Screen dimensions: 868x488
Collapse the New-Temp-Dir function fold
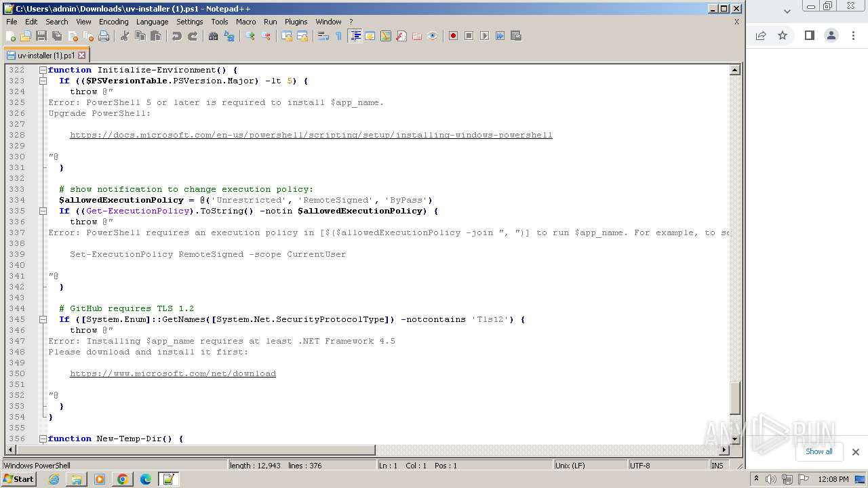(x=43, y=439)
